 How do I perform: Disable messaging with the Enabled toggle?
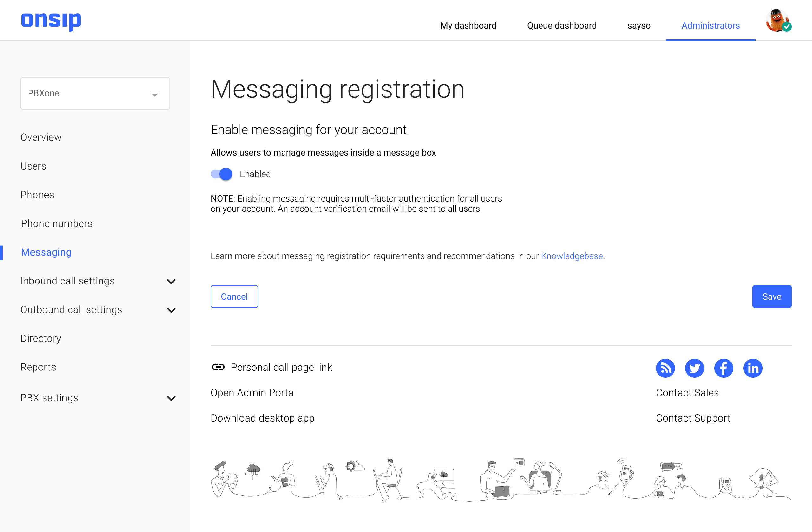coord(221,174)
